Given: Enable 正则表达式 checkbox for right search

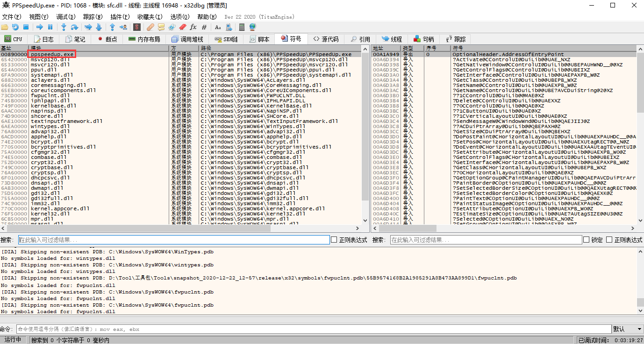Looking at the screenshot, I should coord(609,240).
